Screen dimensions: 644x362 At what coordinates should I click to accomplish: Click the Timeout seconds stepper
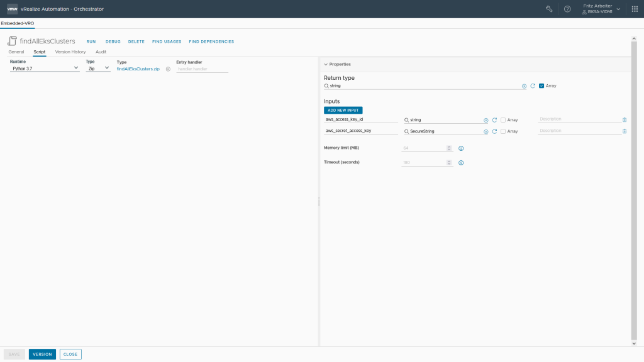point(449,163)
